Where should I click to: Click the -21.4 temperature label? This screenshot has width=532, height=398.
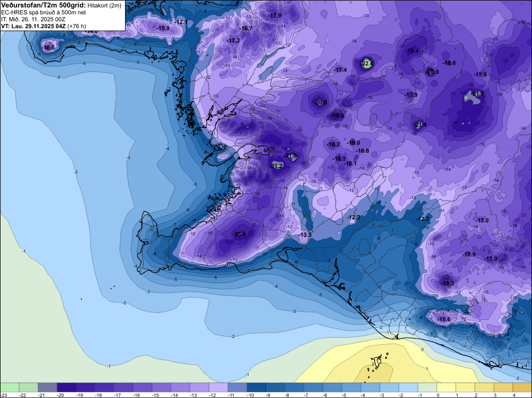tap(420, 125)
